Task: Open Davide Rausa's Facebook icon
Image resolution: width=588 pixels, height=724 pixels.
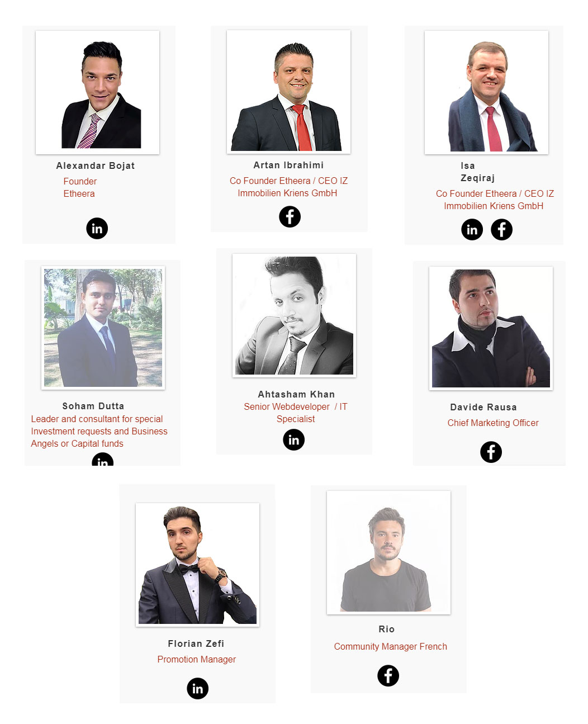Action: coord(491,452)
